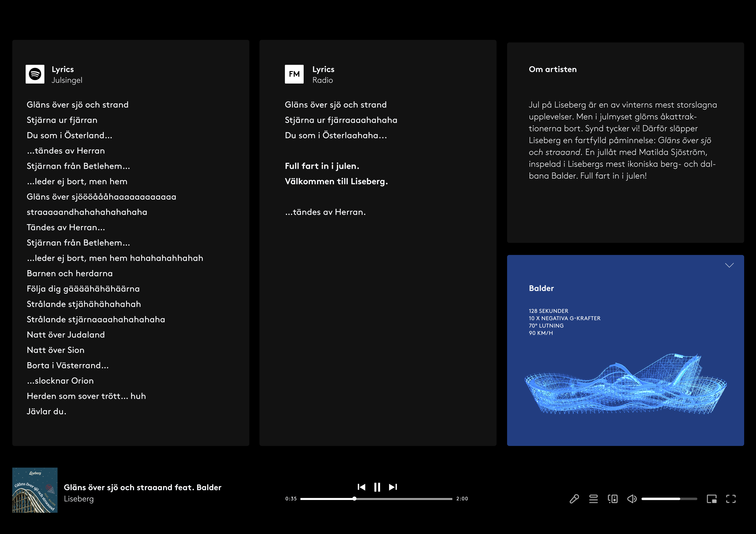Click the Spotify logo above Julsingel lyrics

click(x=35, y=74)
